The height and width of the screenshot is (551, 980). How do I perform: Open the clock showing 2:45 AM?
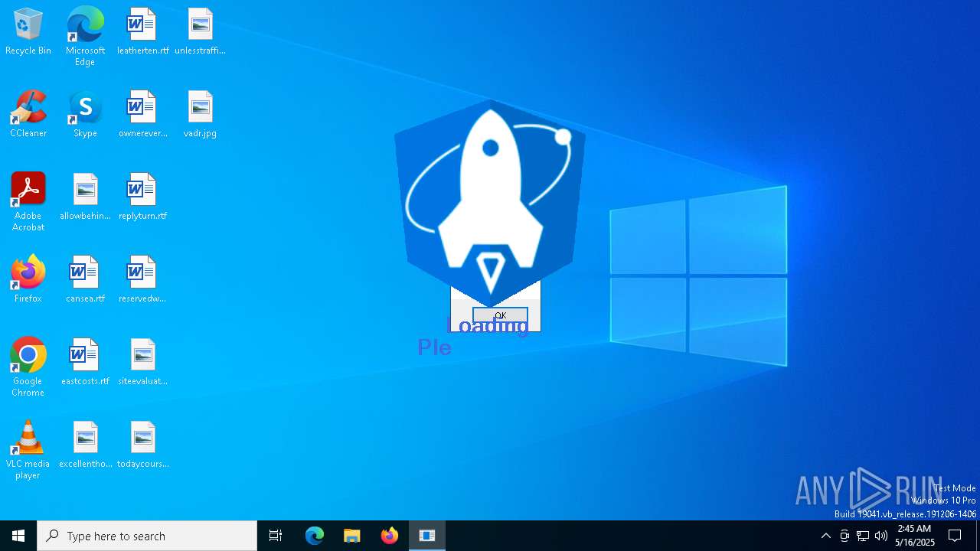(x=914, y=536)
